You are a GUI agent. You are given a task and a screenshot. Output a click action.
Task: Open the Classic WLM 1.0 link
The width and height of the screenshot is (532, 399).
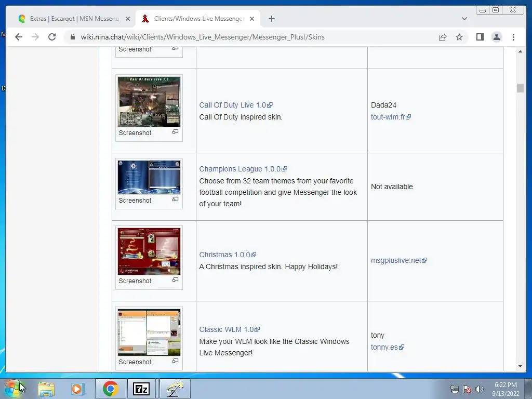pos(229,329)
